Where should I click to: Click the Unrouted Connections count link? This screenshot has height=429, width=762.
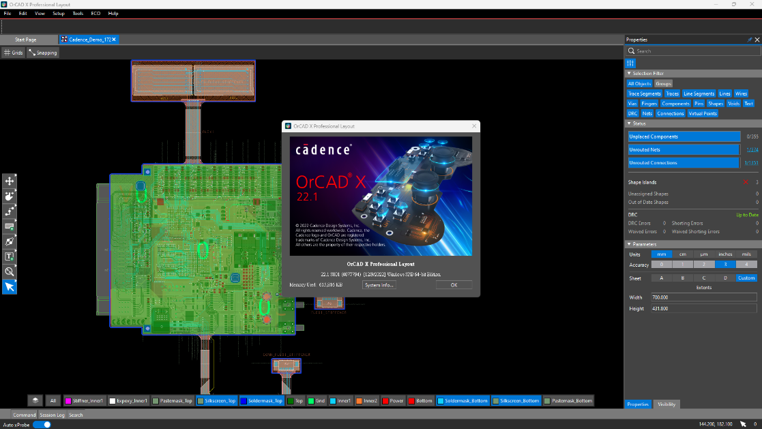point(751,163)
